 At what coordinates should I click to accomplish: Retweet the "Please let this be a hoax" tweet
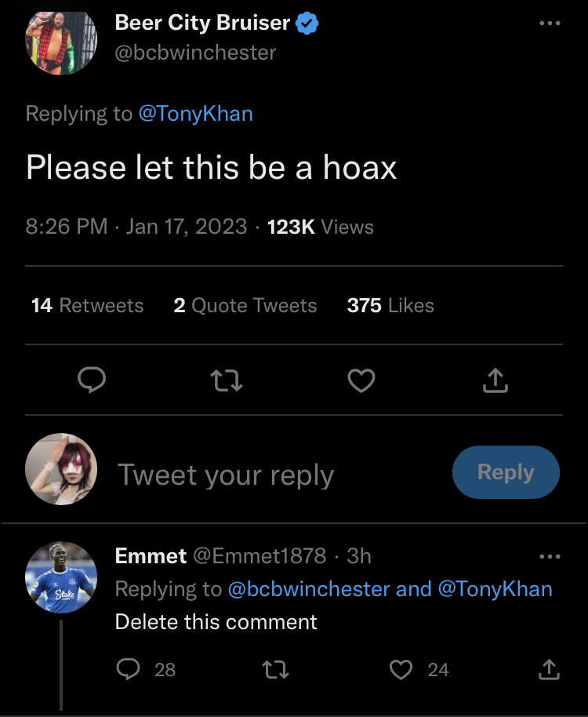click(x=227, y=380)
